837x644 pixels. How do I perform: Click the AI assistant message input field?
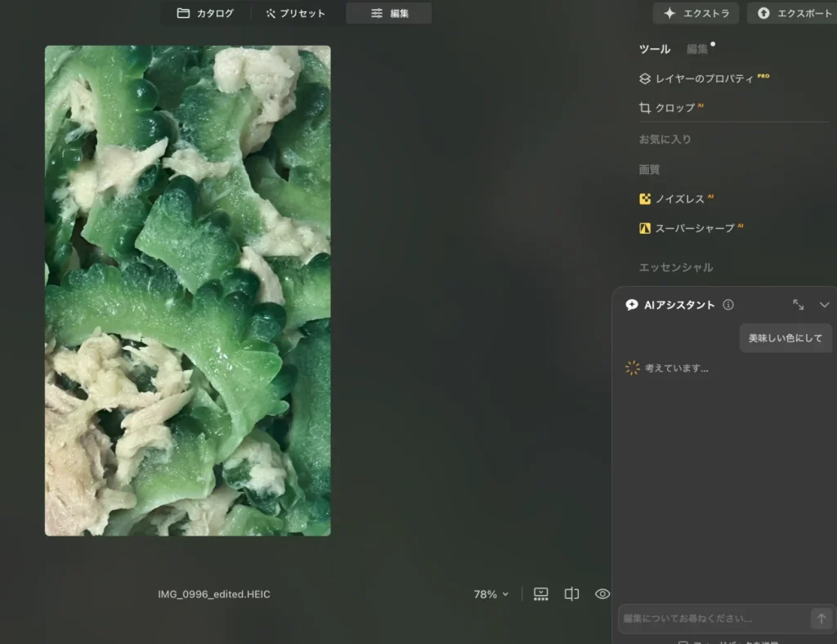[x=711, y=619]
